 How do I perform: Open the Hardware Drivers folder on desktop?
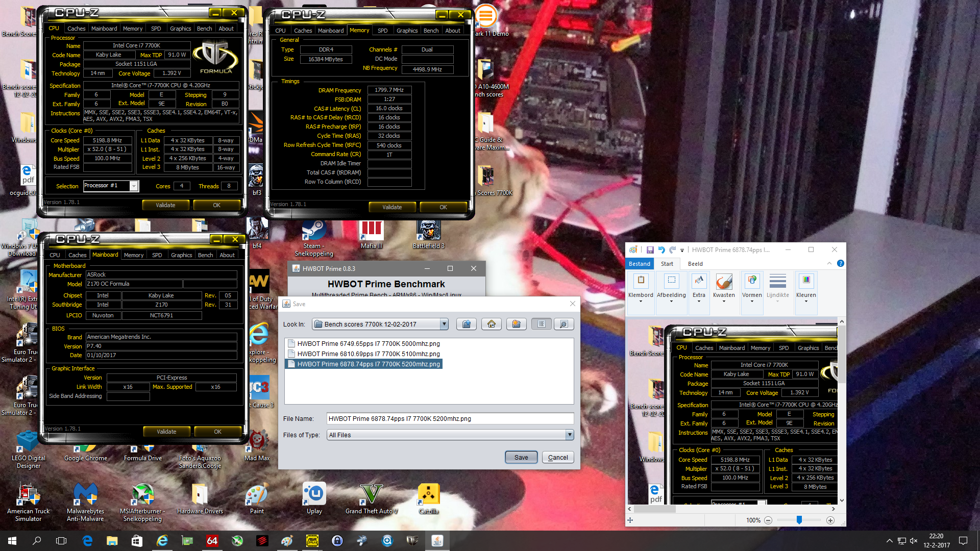(x=200, y=499)
